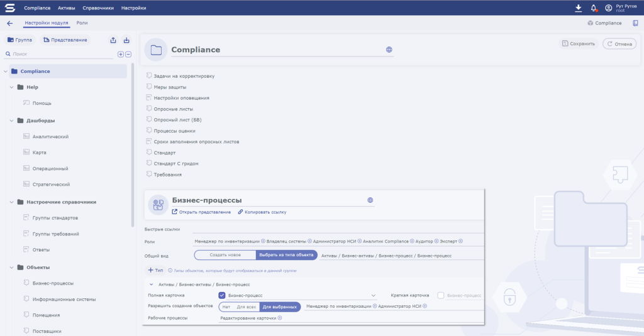The image size is (644, 336).
Task: Open the Справочники menu
Action: pos(98,8)
